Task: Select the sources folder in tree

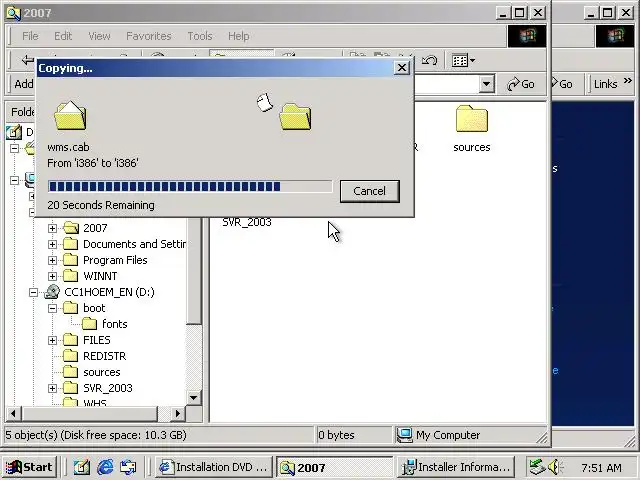Action: coord(92,372)
